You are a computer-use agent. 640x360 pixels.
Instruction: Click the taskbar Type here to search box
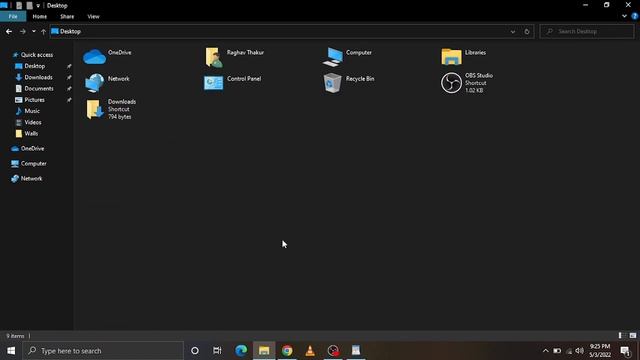[103, 351]
